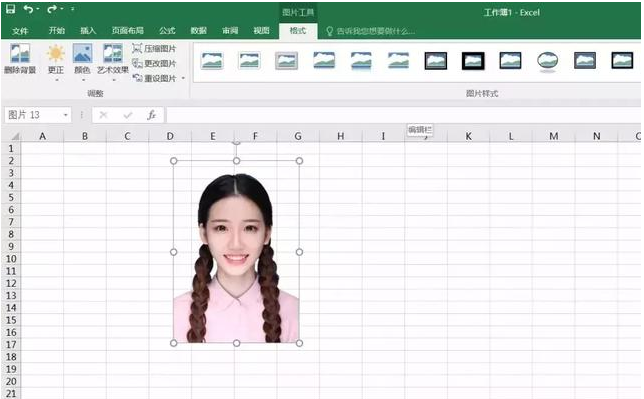Apply the eighth thick black frame style
This screenshot has width=644, height=399.
pos(473,61)
